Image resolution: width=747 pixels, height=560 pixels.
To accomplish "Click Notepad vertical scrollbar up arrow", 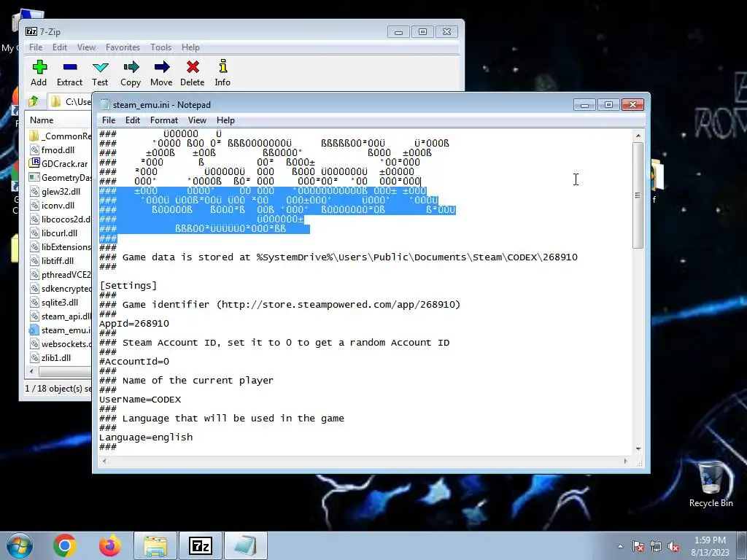I will (638, 136).
